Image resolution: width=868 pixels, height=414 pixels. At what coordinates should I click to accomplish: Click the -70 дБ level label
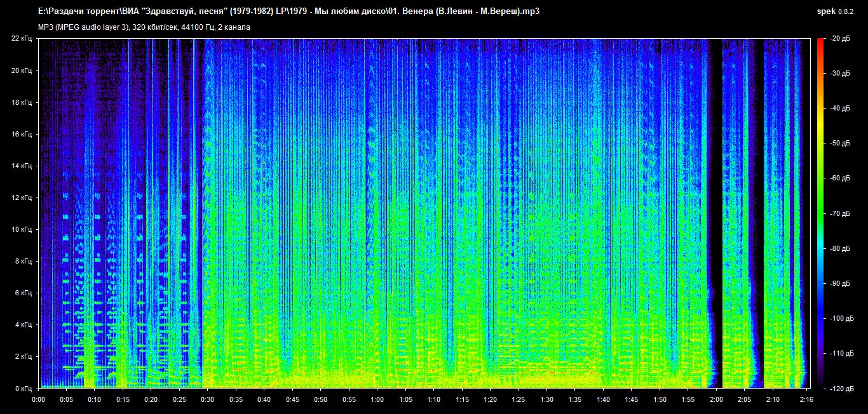coord(839,213)
